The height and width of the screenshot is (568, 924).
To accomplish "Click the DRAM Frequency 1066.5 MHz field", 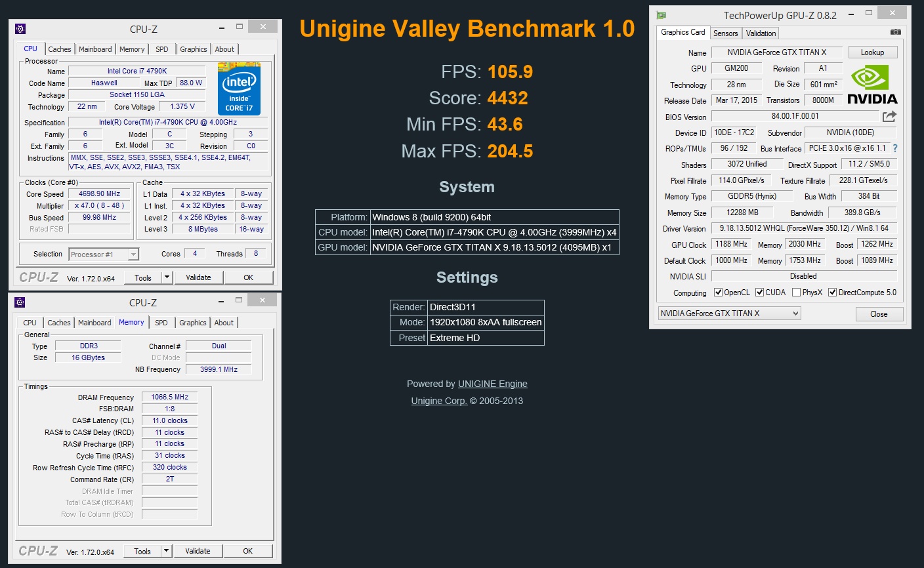I will click(169, 397).
